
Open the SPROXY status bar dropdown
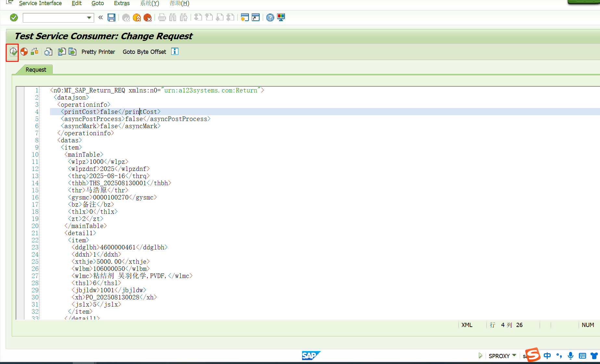[x=514, y=356]
